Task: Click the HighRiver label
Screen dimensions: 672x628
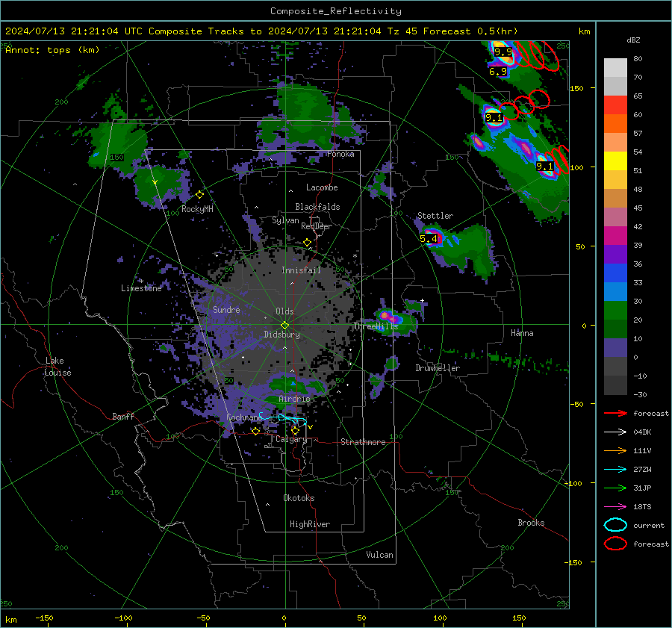Action: [310, 524]
